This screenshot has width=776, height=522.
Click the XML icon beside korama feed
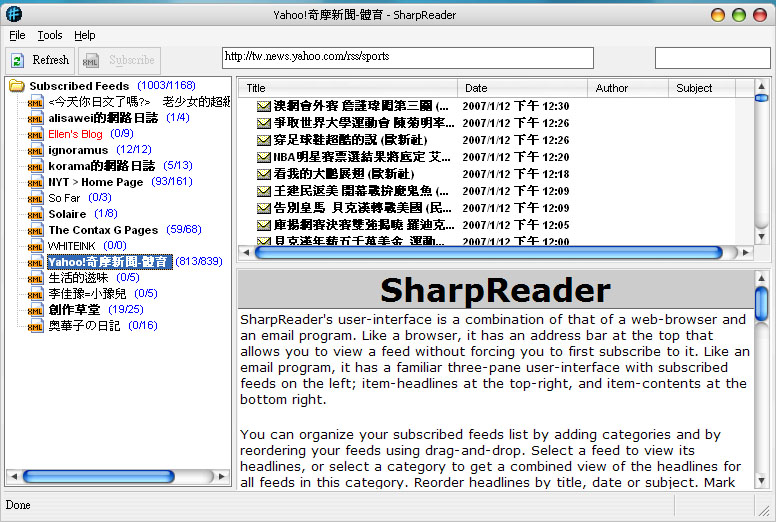click(x=35, y=166)
